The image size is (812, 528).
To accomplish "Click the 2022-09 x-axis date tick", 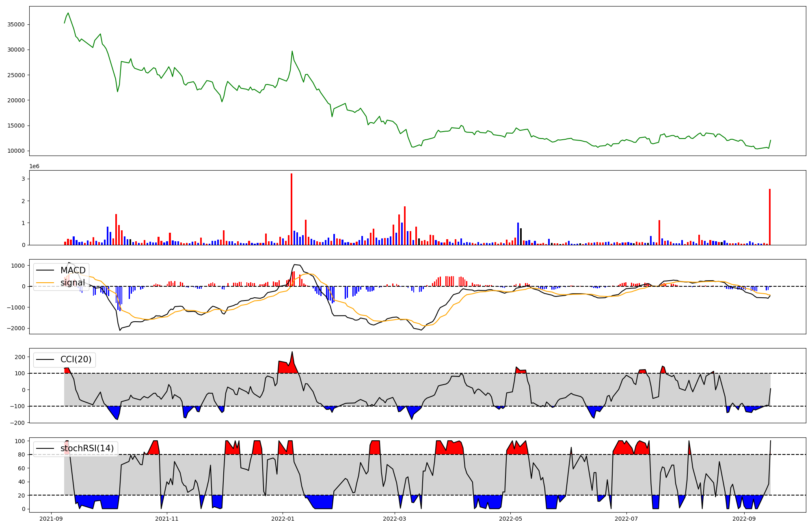I will [x=744, y=519].
